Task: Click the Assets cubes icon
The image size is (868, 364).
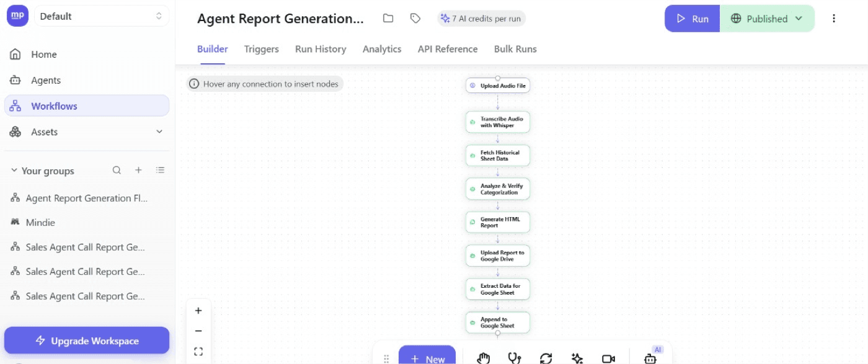Action: [x=16, y=131]
